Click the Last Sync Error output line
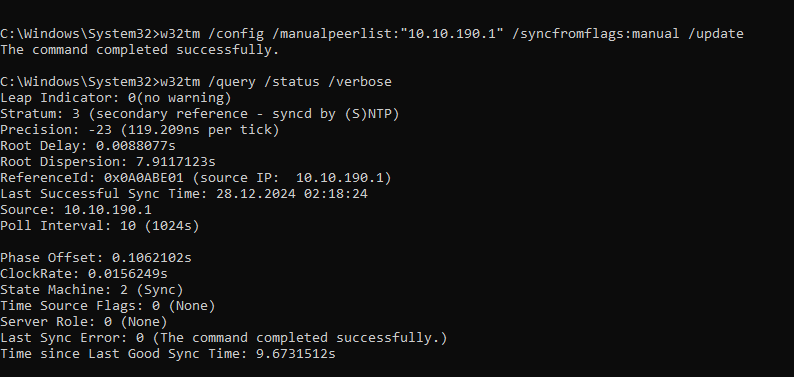This screenshot has height=377, width=794. pos(223,338)
